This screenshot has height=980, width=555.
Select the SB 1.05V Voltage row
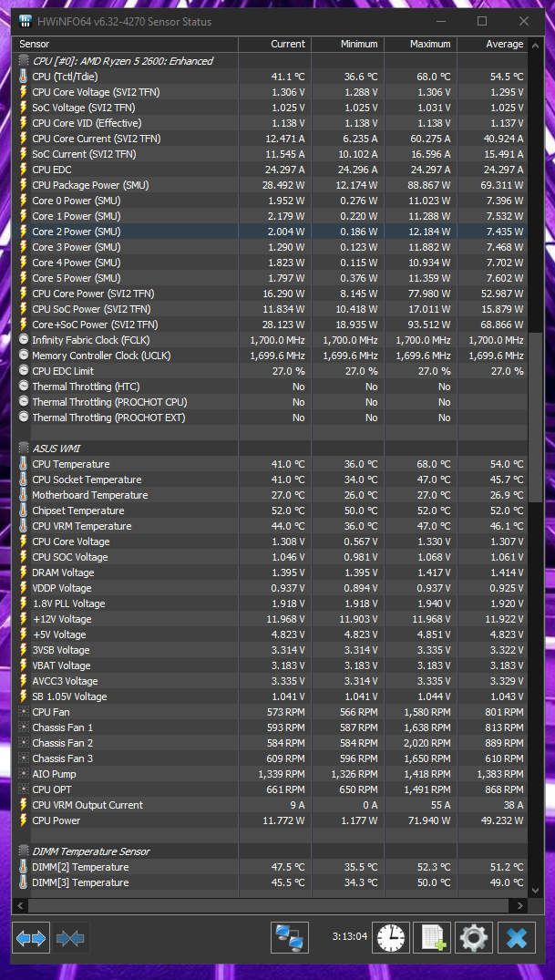click(270, 696)
